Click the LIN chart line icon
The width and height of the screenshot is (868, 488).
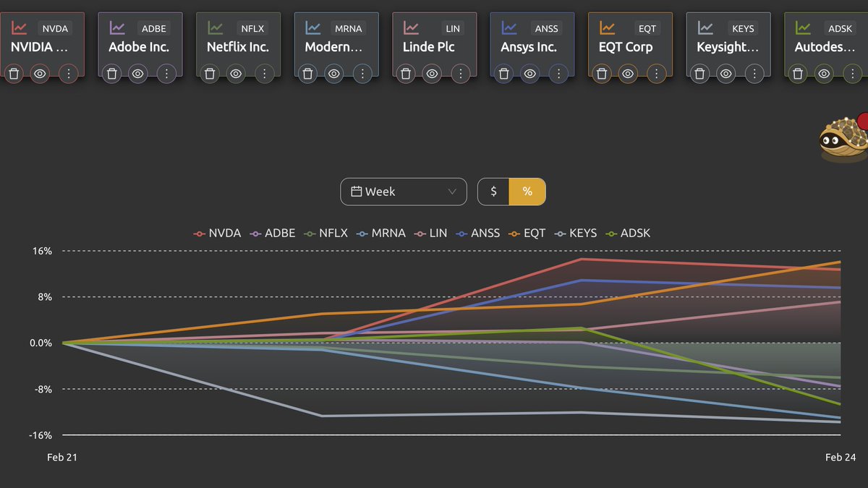(x=411, y=28)
